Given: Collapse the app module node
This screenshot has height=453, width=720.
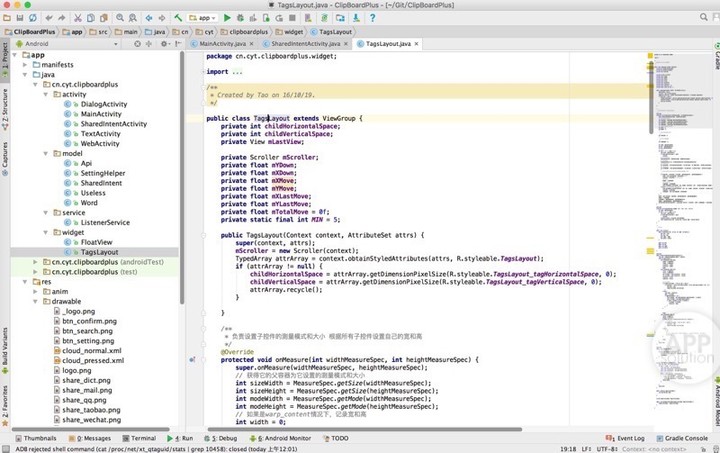Looking at the screenshot, I should [15, 55].
